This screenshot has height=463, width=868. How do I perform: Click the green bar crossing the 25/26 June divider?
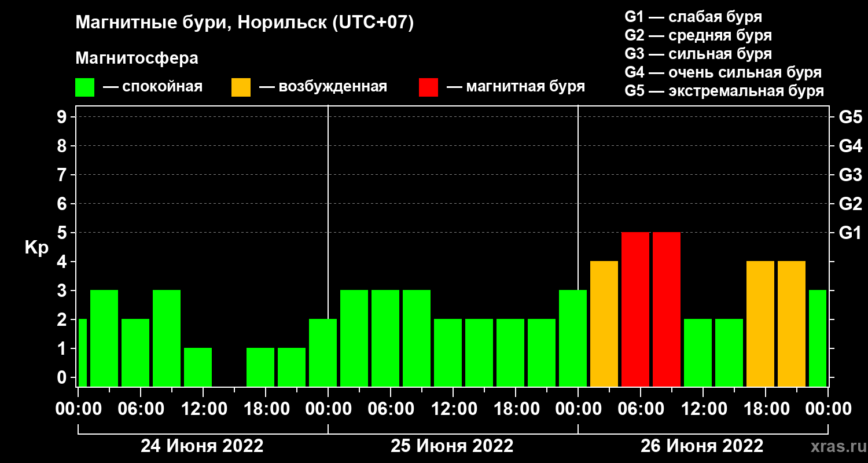(573, 338)
